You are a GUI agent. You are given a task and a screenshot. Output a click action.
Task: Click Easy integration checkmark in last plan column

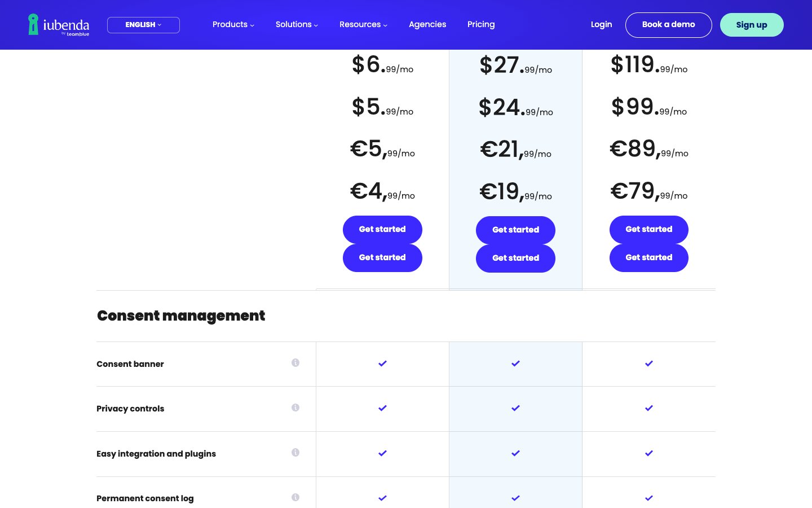pos(648,453)
